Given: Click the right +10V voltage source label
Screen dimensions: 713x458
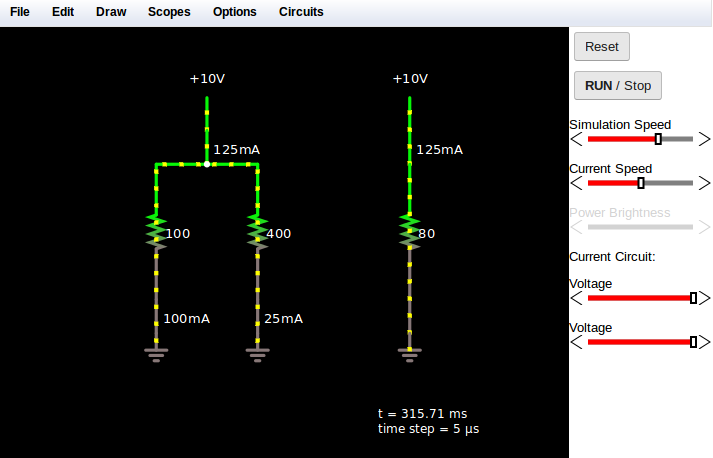Looking at the screenshot, I should click(x=410, y=79).
